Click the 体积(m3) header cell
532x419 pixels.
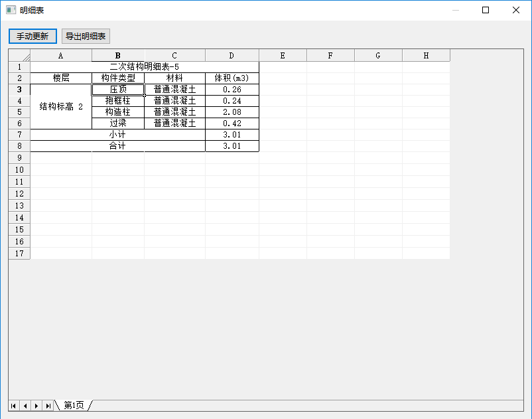tap(232, 78)
